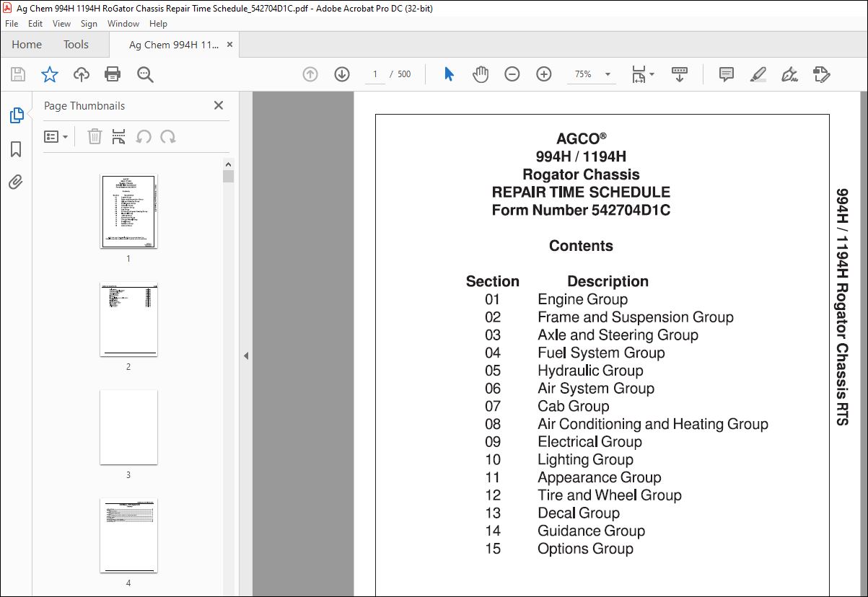Viewport: 868px width, 597px height.
Task: Open the find text magnifier tool
Action: (x=145, y=74)
